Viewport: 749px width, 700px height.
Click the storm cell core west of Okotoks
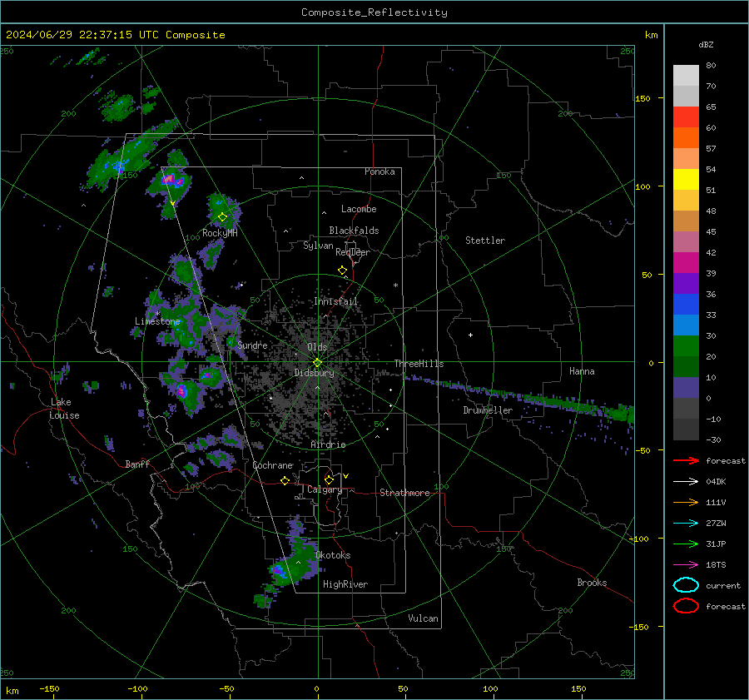[277, 570]
